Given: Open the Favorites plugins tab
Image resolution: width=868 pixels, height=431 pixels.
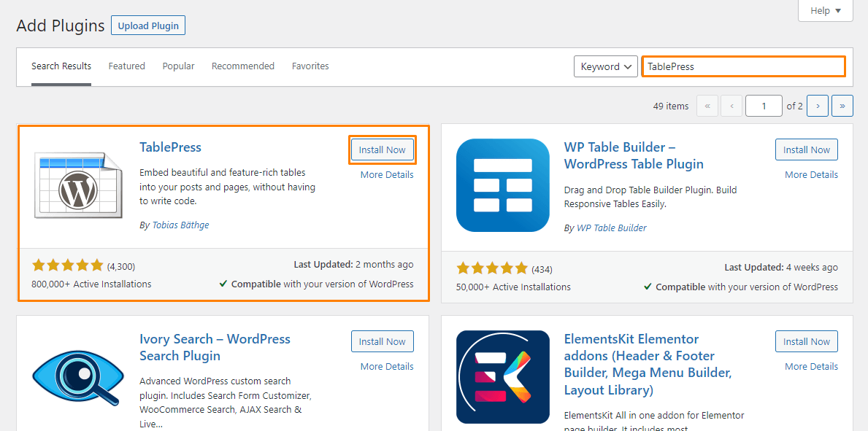Looking at the screenshot, I should click(x=310, y=66).
